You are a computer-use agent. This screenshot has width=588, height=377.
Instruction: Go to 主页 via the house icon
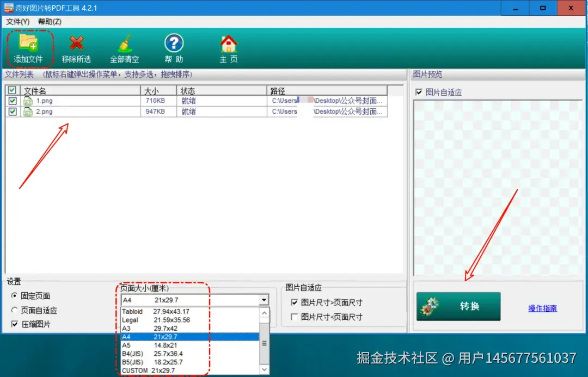click(x=228, y=44)
